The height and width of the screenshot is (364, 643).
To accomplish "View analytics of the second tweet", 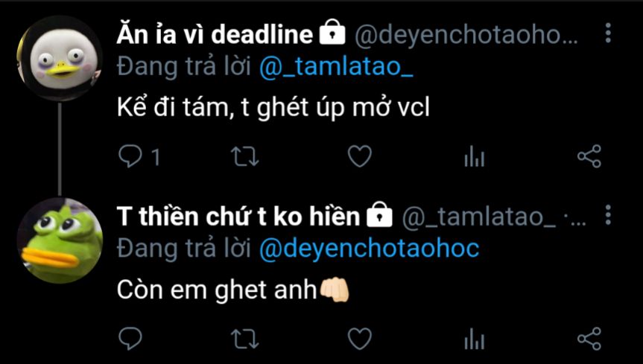I will tap(475, 339).
